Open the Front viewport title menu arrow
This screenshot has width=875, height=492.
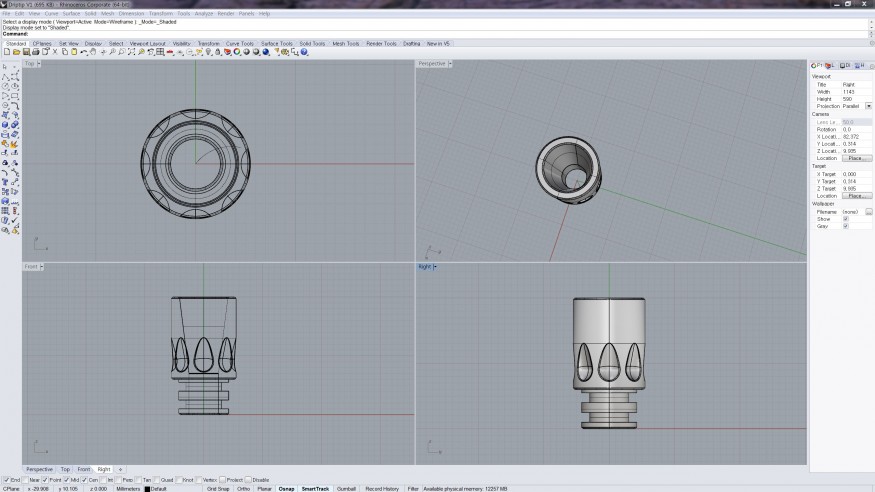tap(41, 267)
